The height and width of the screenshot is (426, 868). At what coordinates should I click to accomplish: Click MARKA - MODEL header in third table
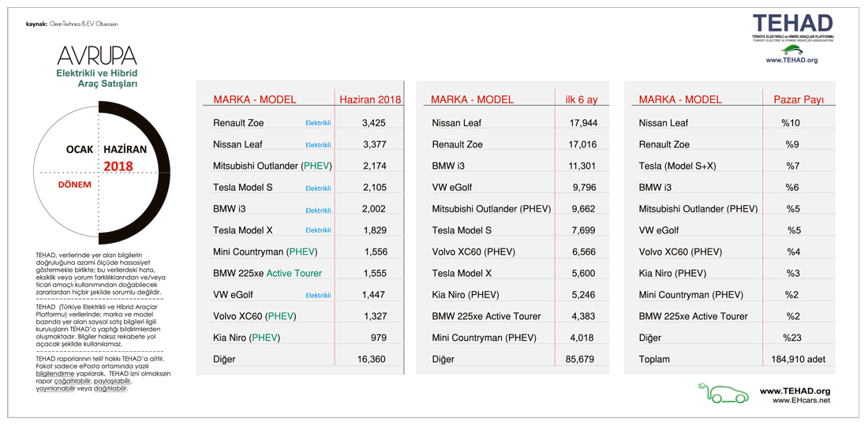[x=680, y=100]
